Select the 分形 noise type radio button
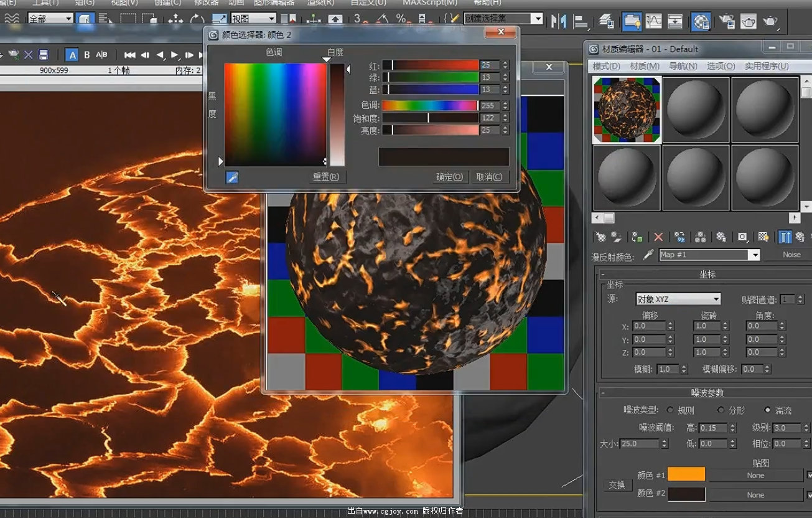Screen dimensions: 812x518 721,410
